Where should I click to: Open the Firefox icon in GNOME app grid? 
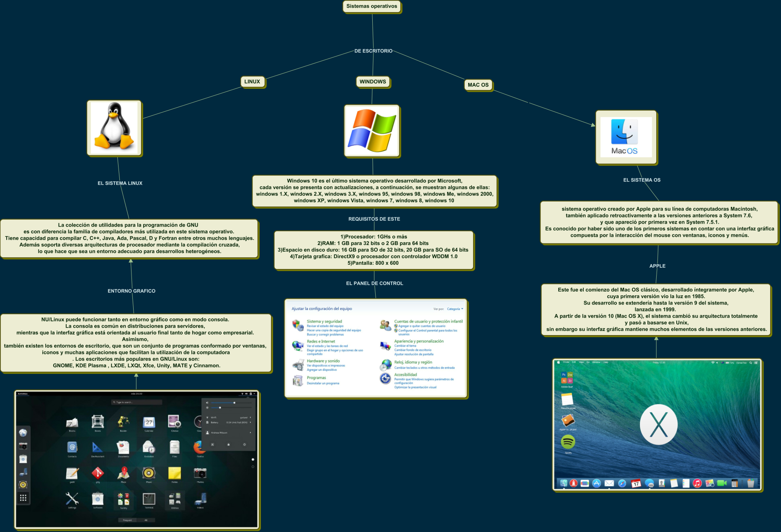pos(199,447)
